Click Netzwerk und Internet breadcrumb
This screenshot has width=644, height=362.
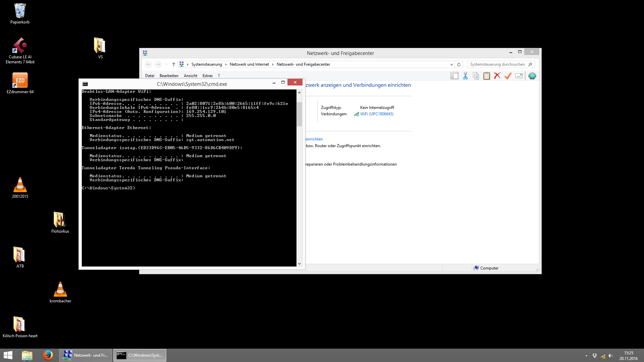coord(249,64)
